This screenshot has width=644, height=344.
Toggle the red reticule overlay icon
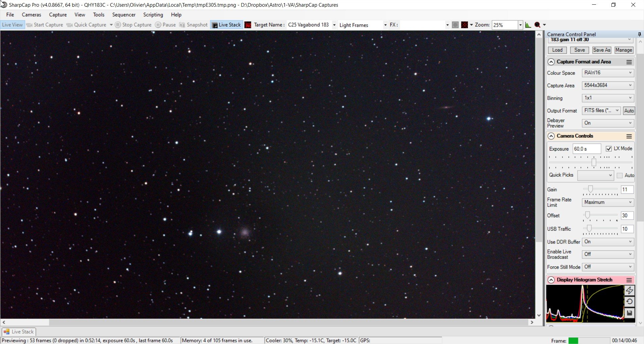coord(465,25)
